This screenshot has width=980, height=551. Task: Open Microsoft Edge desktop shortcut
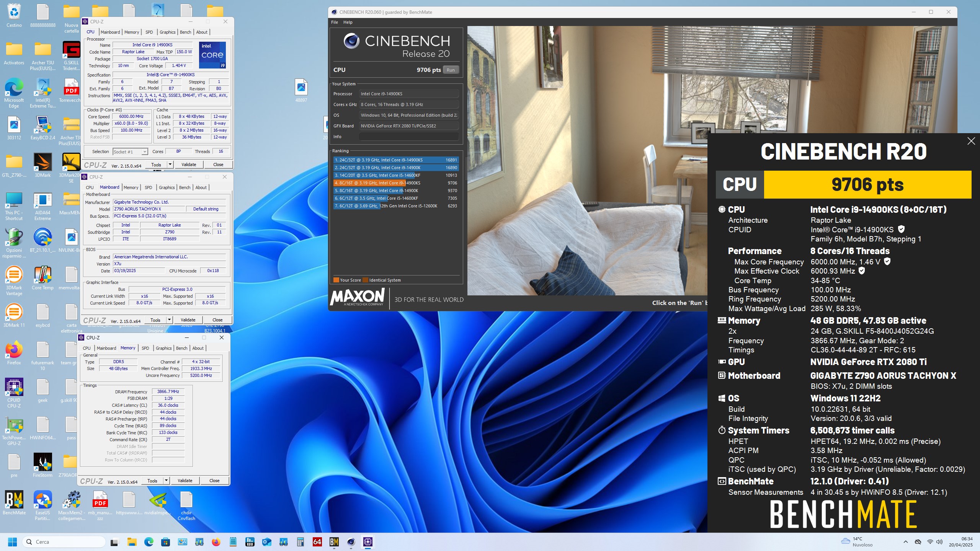14,93
